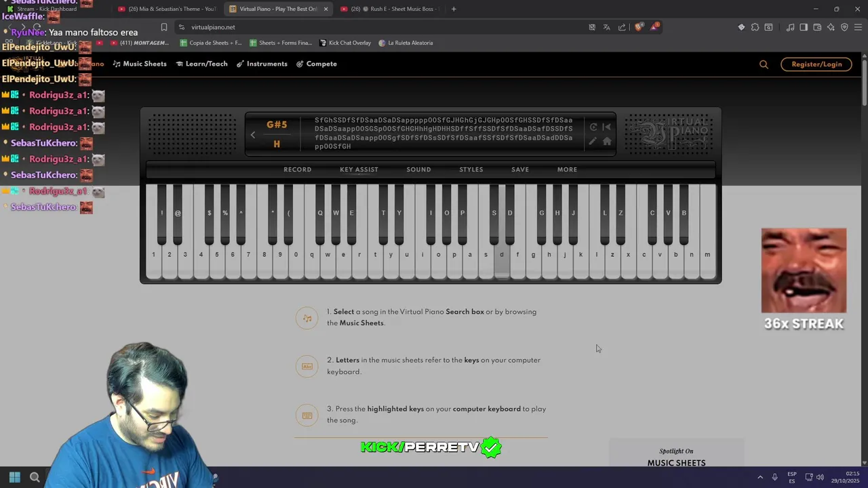This screenshot has width=868, height=488.
Task: Open Instruments in site navigation
Action: (x=262, y=64)
